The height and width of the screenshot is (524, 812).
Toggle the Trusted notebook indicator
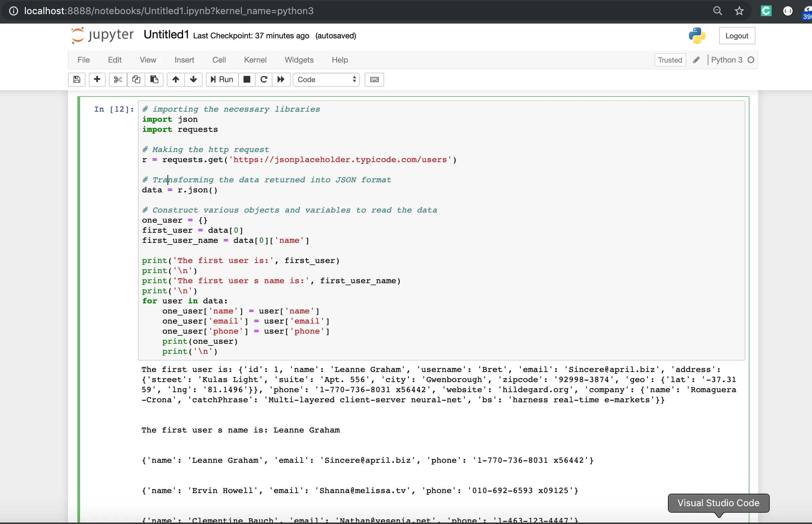(x=669, y=60)
